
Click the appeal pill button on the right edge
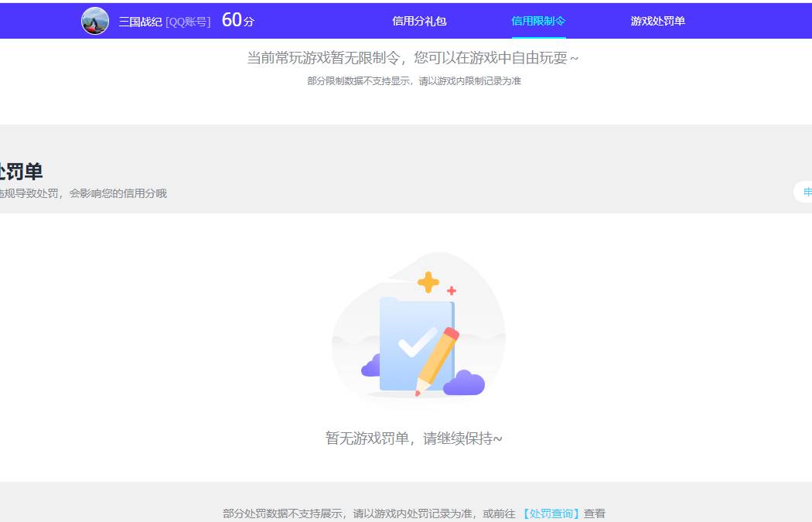click(807, 192)
